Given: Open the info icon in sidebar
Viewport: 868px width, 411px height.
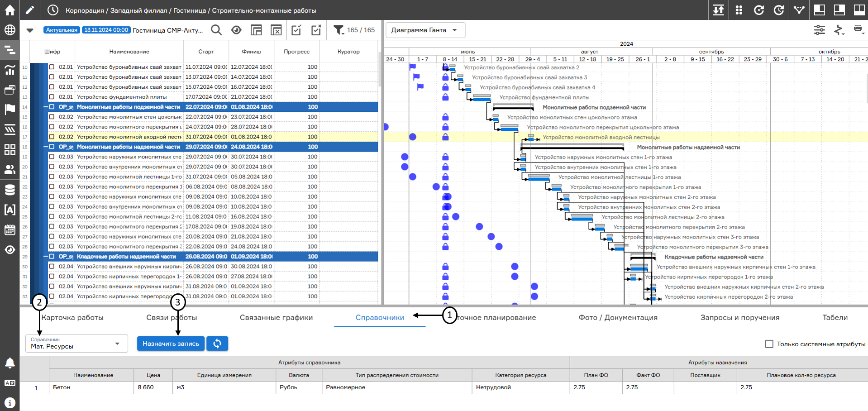Looking at the screenshot, I should click(10, 403).
